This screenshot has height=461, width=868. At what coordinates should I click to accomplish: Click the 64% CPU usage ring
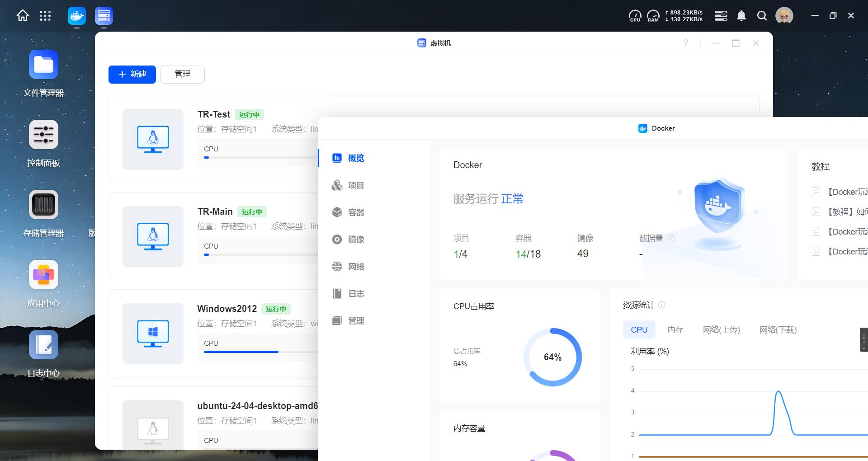(x=552, y=357)
